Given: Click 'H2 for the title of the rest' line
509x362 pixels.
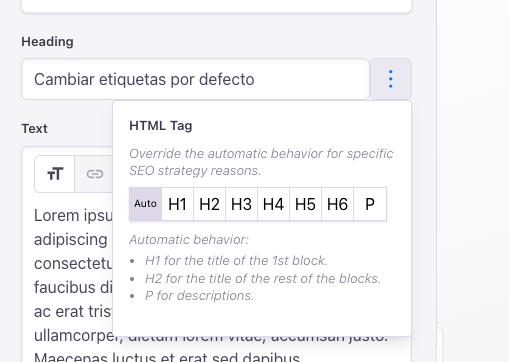Looking at the screenshot, I should pos(263,278).
